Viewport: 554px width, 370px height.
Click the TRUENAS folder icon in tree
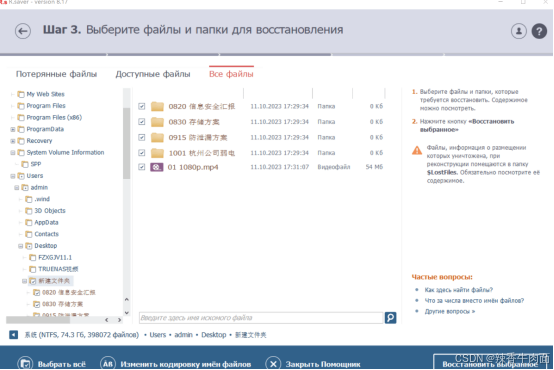[33, 269]
